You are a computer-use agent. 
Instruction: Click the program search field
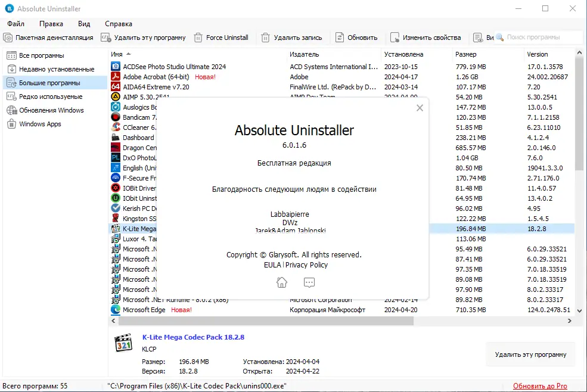tap(539, 37)
